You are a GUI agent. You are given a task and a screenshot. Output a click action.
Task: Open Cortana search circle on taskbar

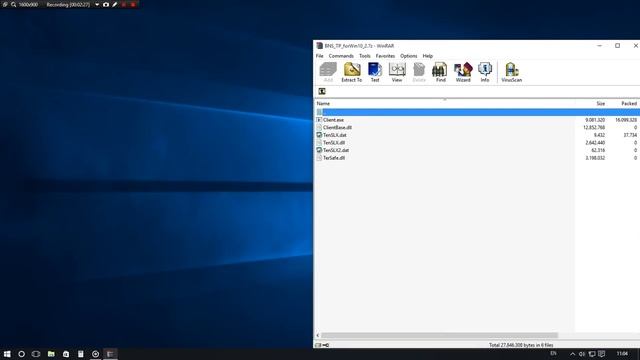[21, 354]
